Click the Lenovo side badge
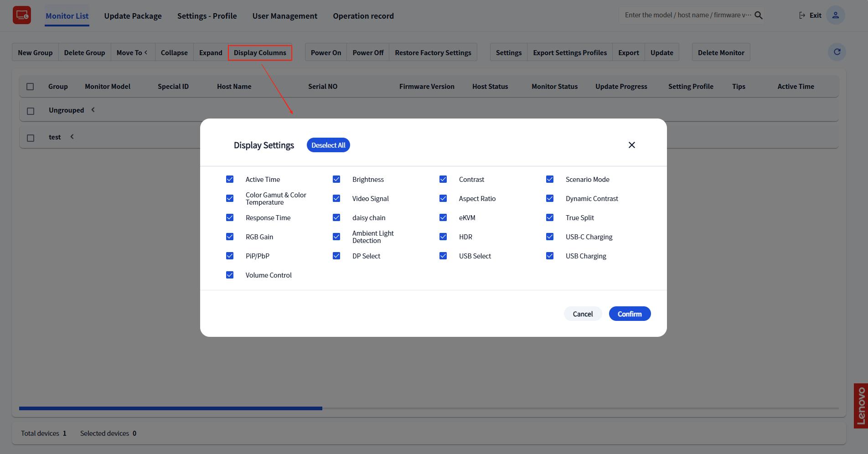The width and height of the screenshot is (868, 454). (860, 406)
